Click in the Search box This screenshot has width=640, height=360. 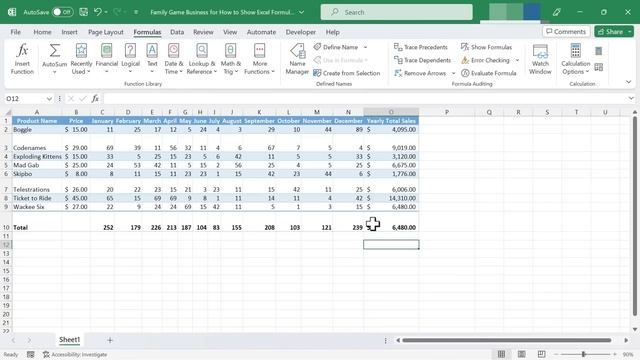[x=396, y=12]
